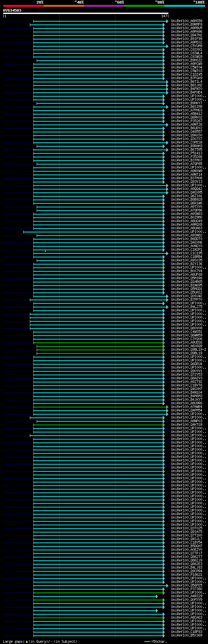
Task: Click the UniRef100_P35267 label
Action: pyautogui.click(x=187, y=121)
